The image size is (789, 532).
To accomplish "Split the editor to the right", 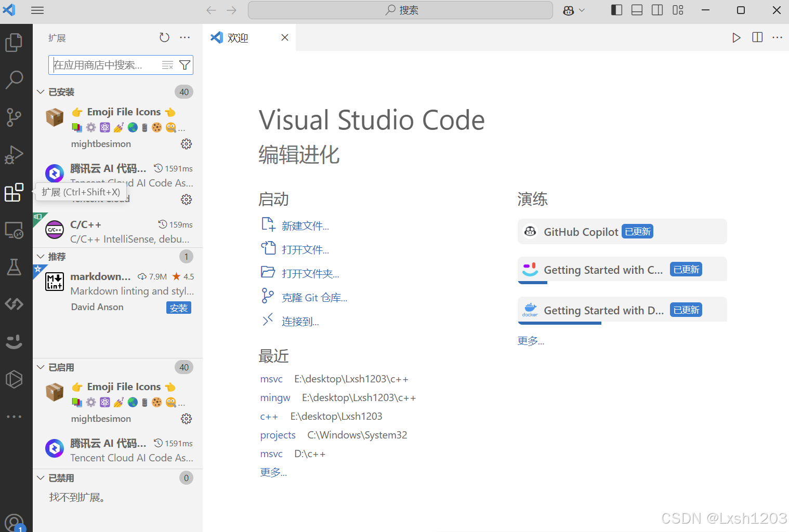I will click(x=757, y=37).
